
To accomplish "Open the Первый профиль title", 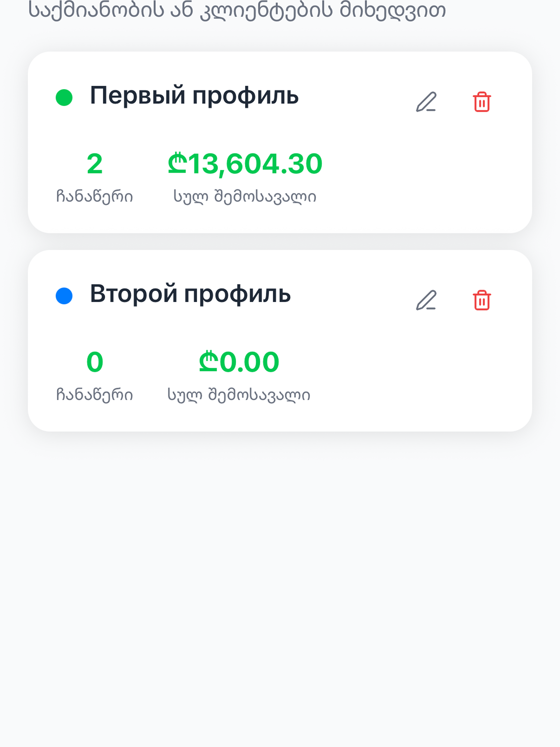I will [x=195, y=96].
